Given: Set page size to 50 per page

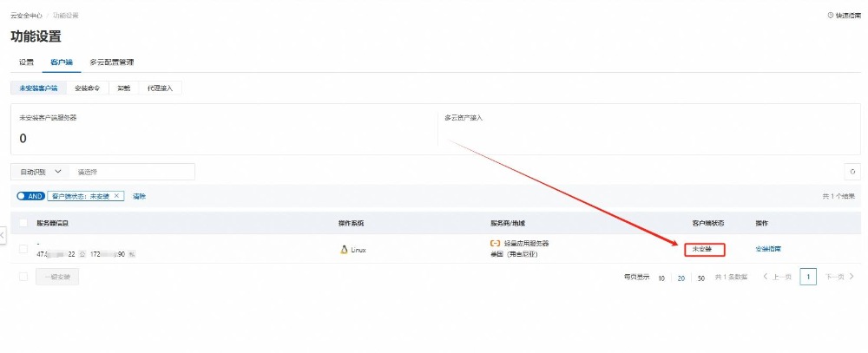Looking at the screenshot, I should [701, 278].
